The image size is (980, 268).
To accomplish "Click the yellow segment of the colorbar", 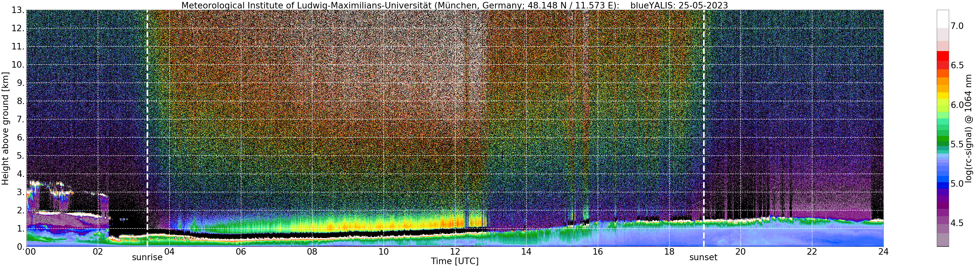I will tap(943, 96).
